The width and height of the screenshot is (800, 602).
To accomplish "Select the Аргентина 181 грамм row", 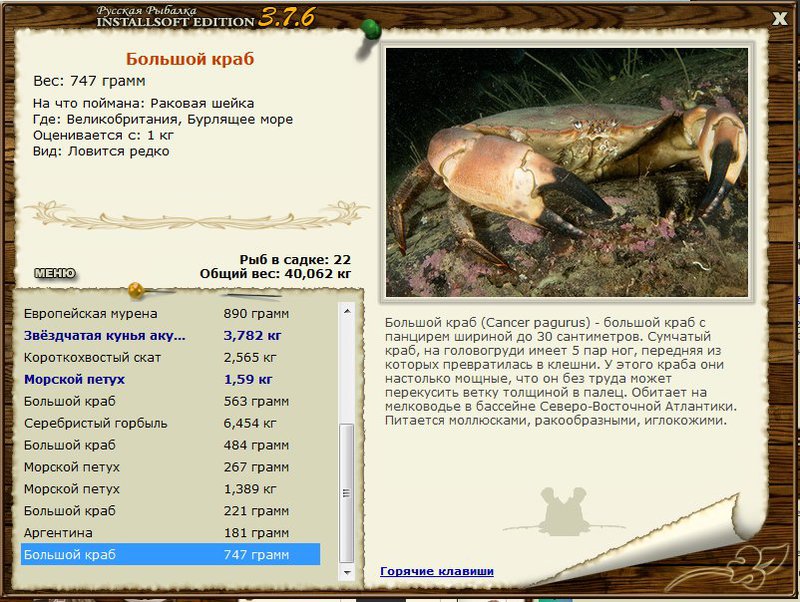I will (170, 533).
